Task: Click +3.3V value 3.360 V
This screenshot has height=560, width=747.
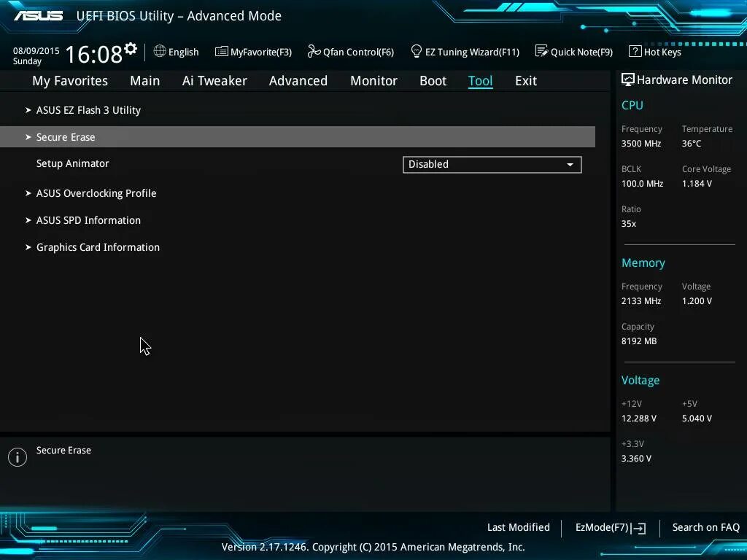Action: pos(636,459)
